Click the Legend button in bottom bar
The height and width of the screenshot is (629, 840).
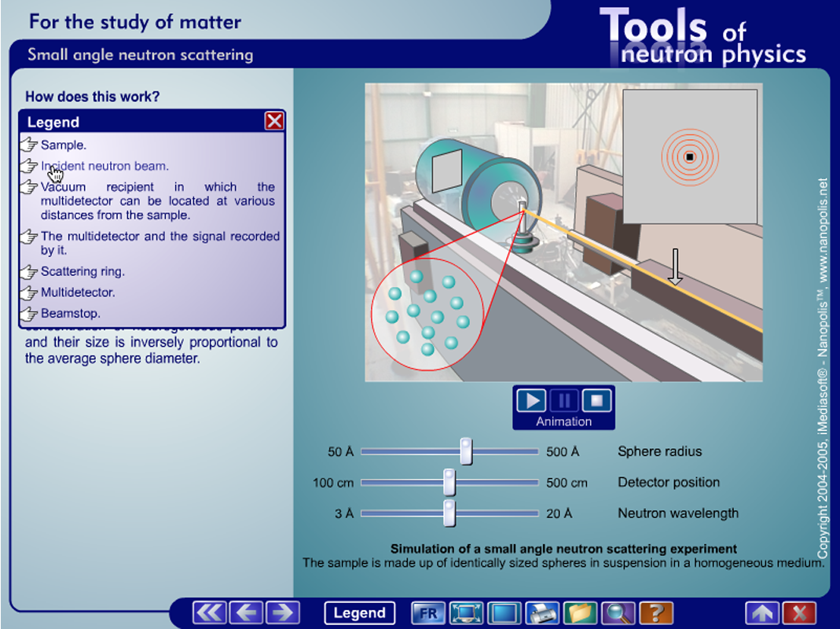click(359, 613)
